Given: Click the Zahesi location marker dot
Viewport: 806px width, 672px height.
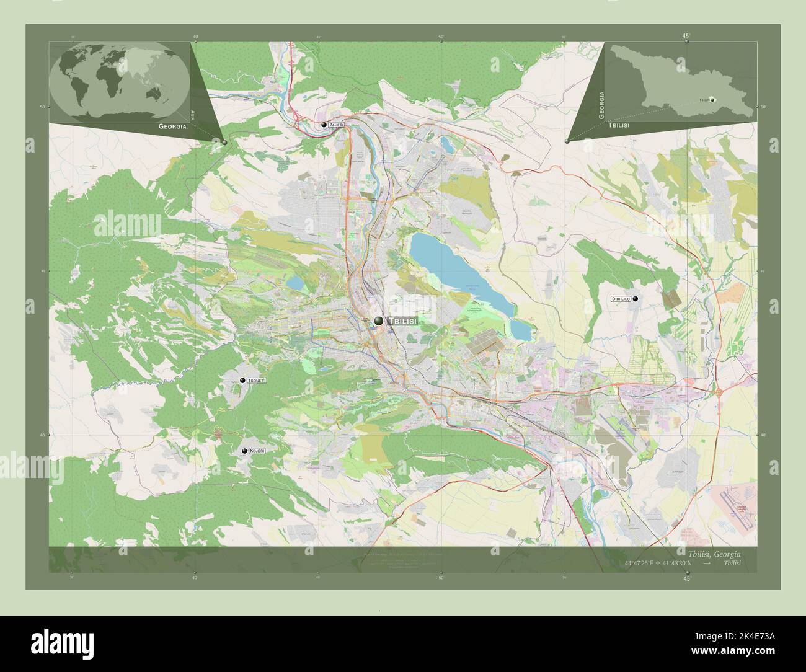Looking at the screenshot, I should click(x=324, y=125).
